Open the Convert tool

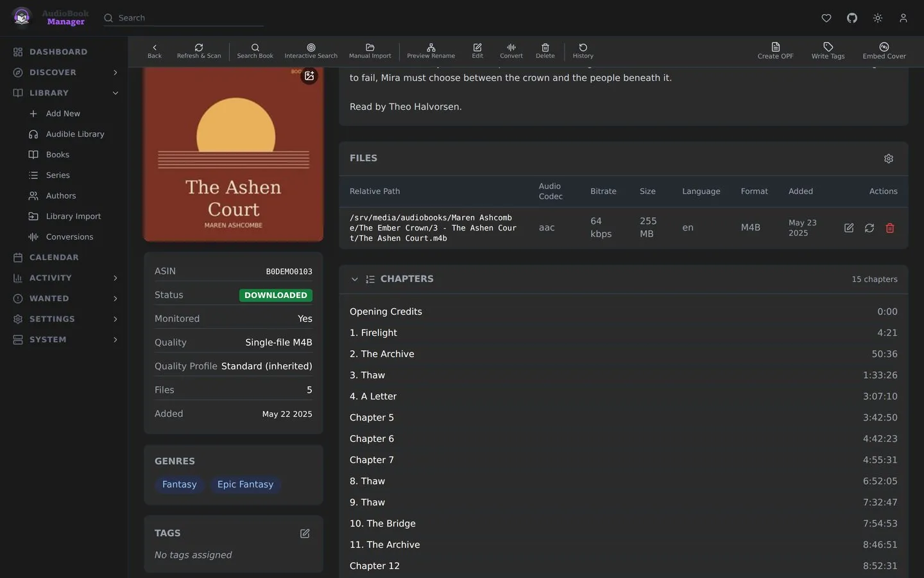pyautogui.click(x=511, y=51)
